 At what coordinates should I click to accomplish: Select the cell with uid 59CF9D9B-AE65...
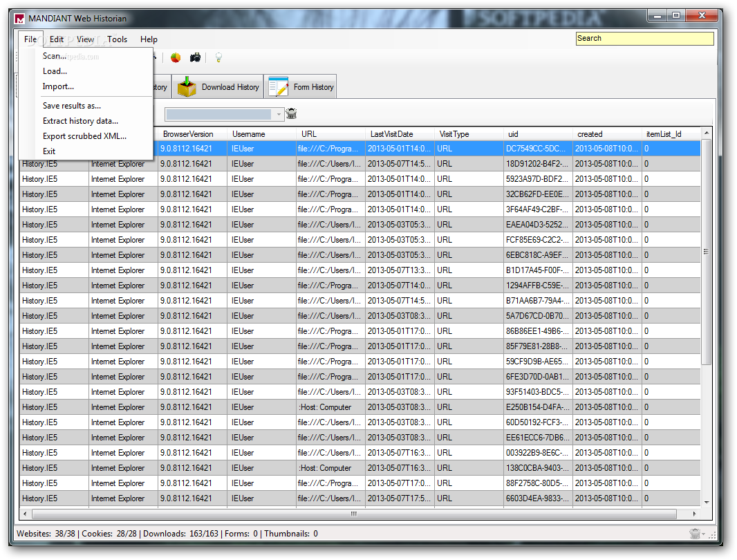click(538, 362)
